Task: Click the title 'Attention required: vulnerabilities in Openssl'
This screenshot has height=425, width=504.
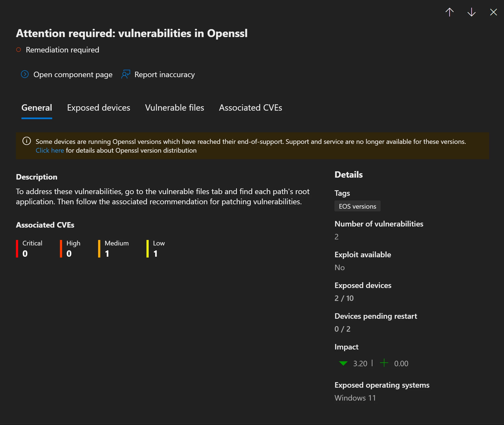Action: point(132,33)
